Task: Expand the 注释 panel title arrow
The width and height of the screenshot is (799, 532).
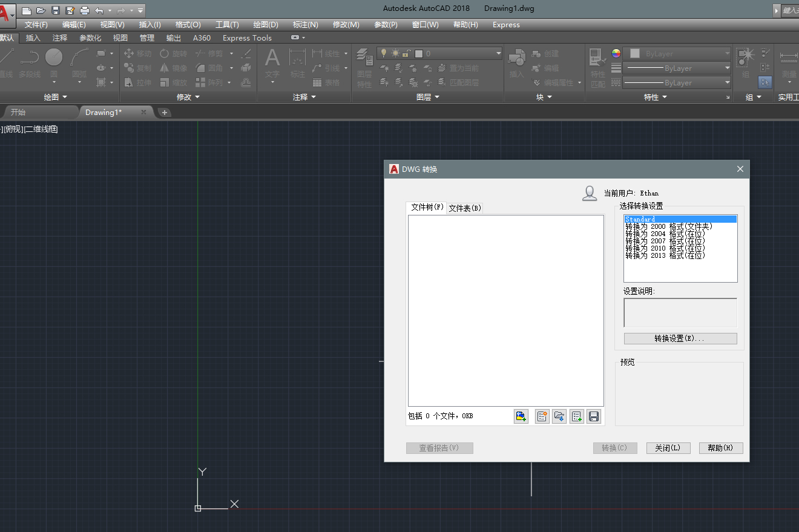Action: pos(314,97)
